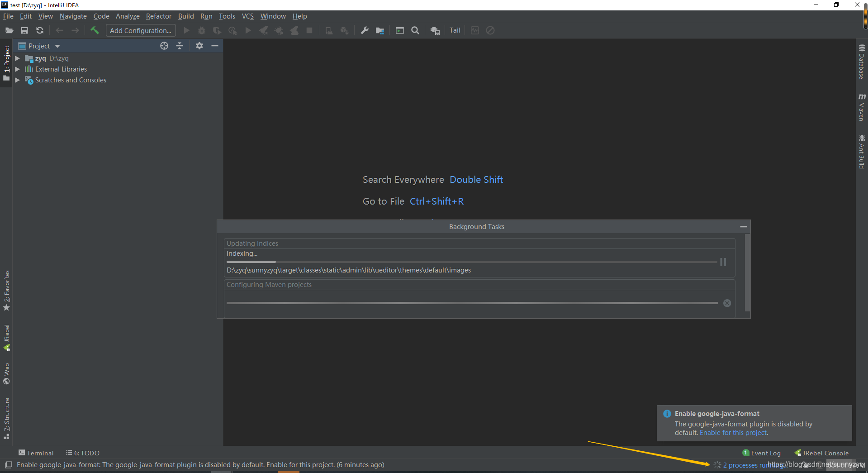This screenshot has width=868, height=473.
Task: Click the locate/scroll from source target icon
Action: point(164,46)
